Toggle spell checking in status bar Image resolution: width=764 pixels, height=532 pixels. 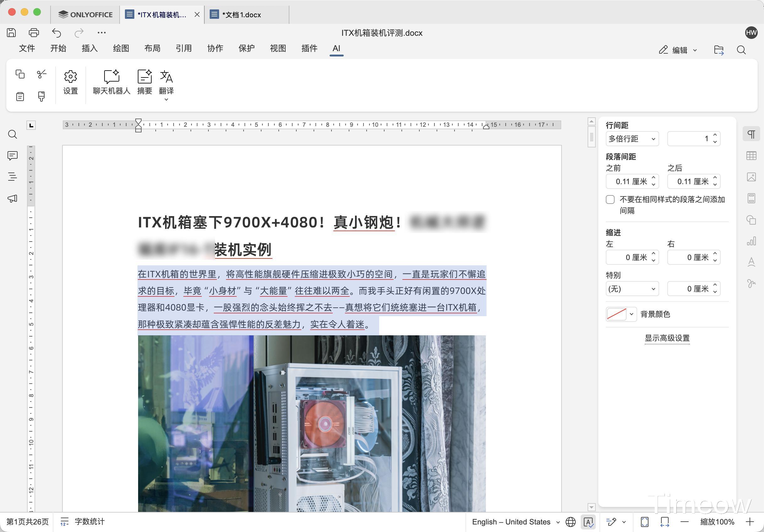[588, 522]
